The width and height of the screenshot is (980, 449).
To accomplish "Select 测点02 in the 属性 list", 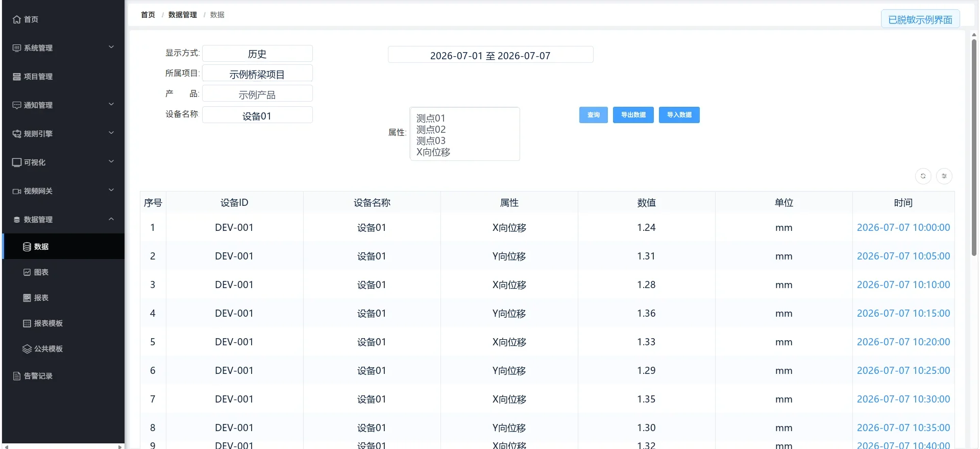I will (431, 129).
